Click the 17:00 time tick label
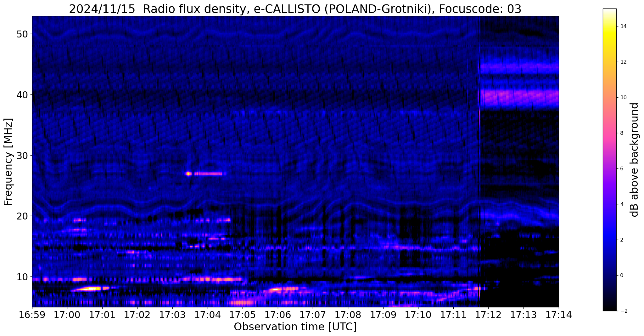Image resolution: width=644 pixels, height=336 pixels. point(67,315)
